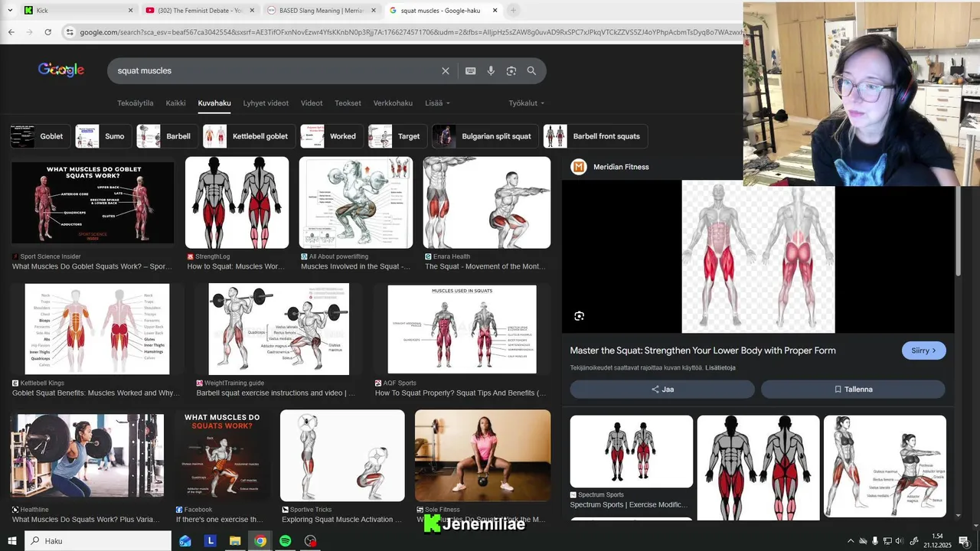
Task: Open Master the Squat title link
Action: pos(703,350)
